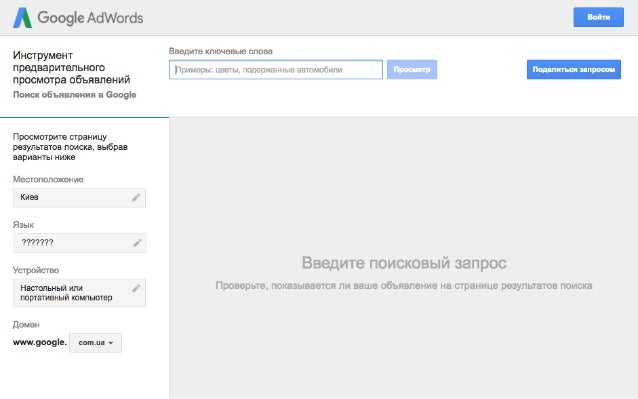638x399 pixels.
Task: Click the Войти sign-in button
Action: (599, 17)
